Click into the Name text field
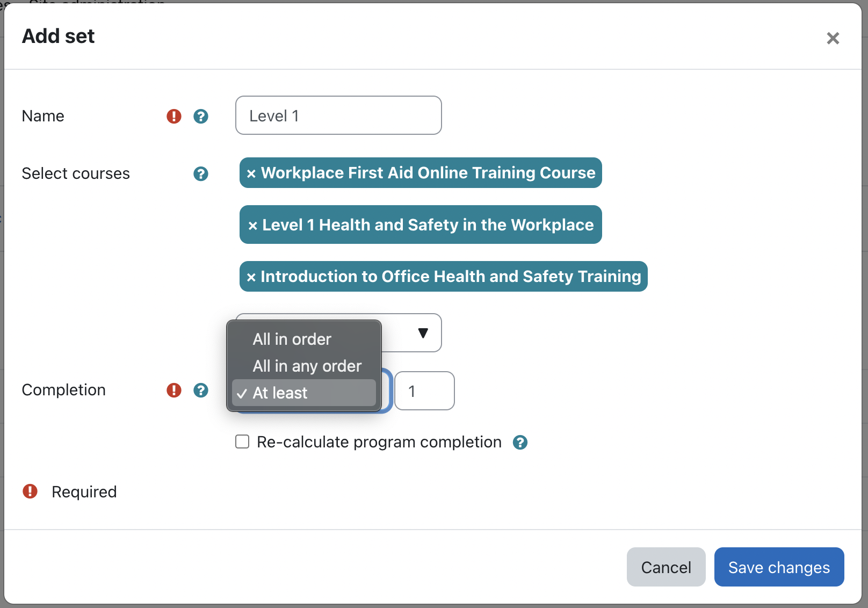 point(338,115)
